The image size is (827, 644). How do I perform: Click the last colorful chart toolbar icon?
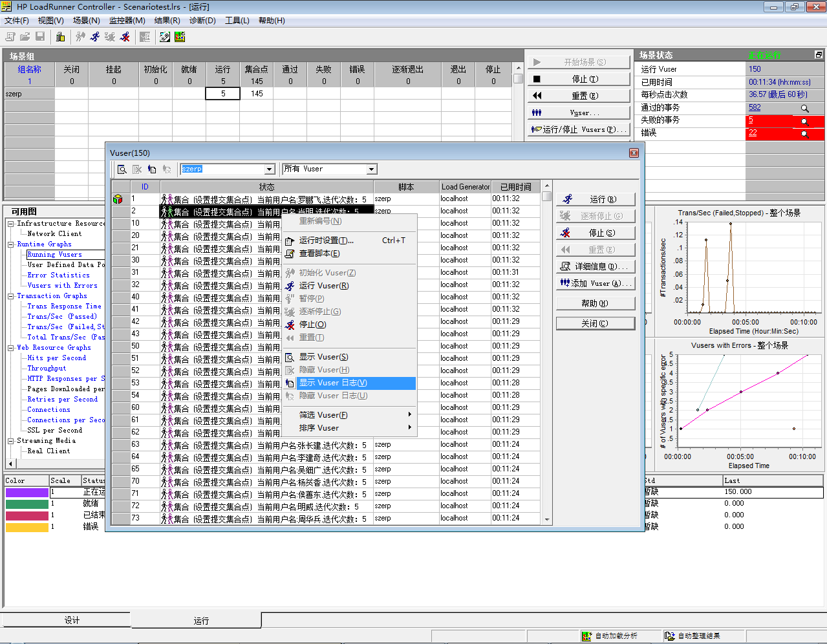tap(180, 37)
